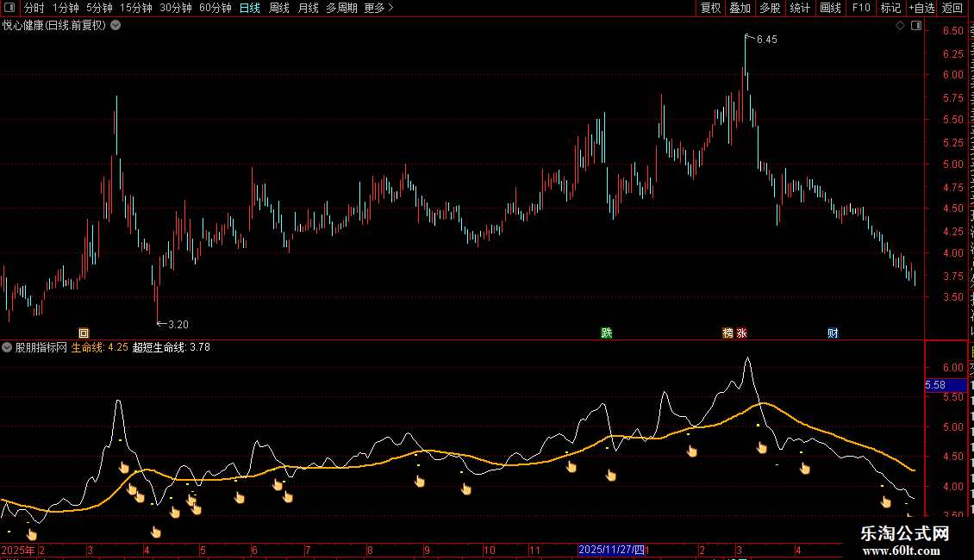Select the 5分钟 period
The image size is (974, 560).
(99, 8)
